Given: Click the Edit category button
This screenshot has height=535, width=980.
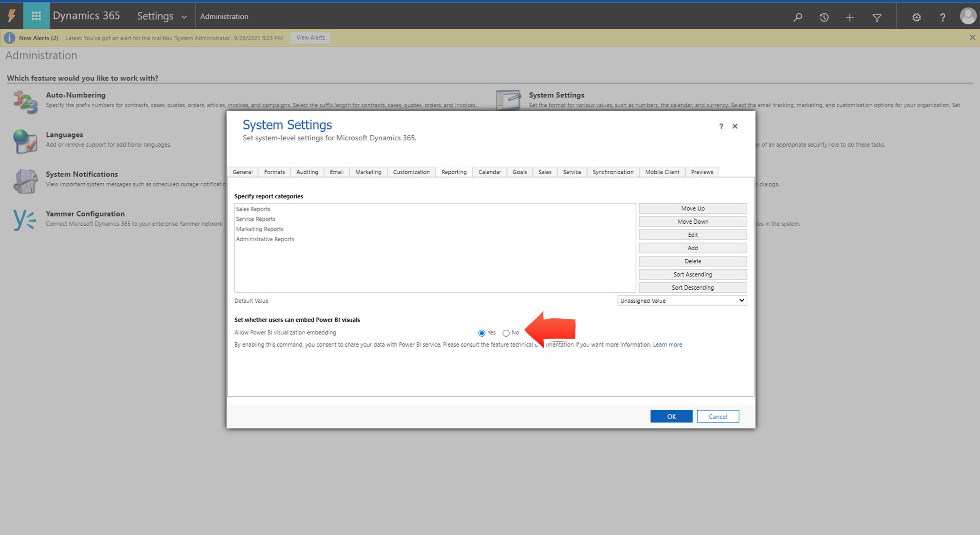Looking at the screenshot, I should 692,235.
